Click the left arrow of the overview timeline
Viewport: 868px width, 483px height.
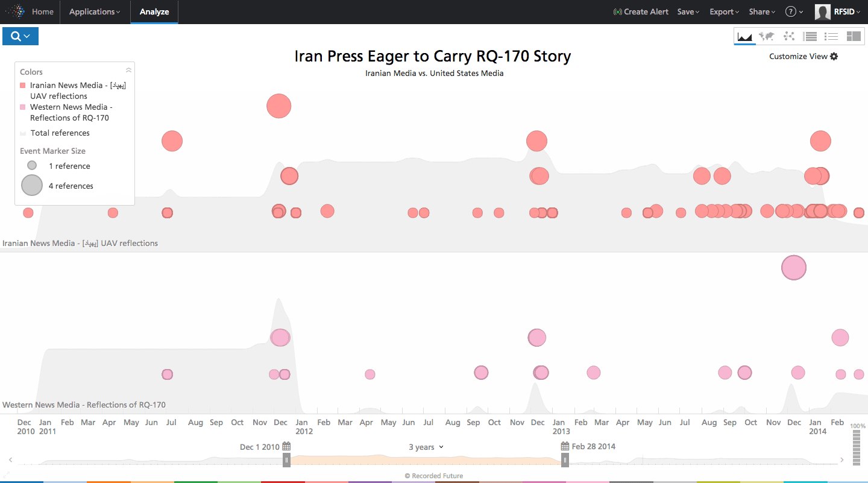[x=11, y=460]
